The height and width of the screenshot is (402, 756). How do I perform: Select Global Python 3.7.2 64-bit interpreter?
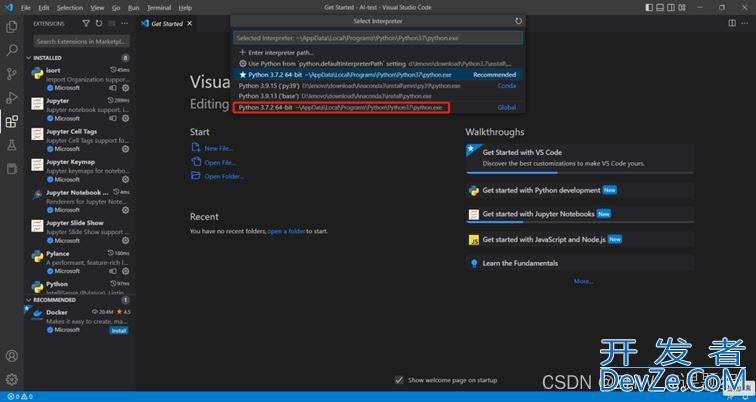tap(378, 107)
